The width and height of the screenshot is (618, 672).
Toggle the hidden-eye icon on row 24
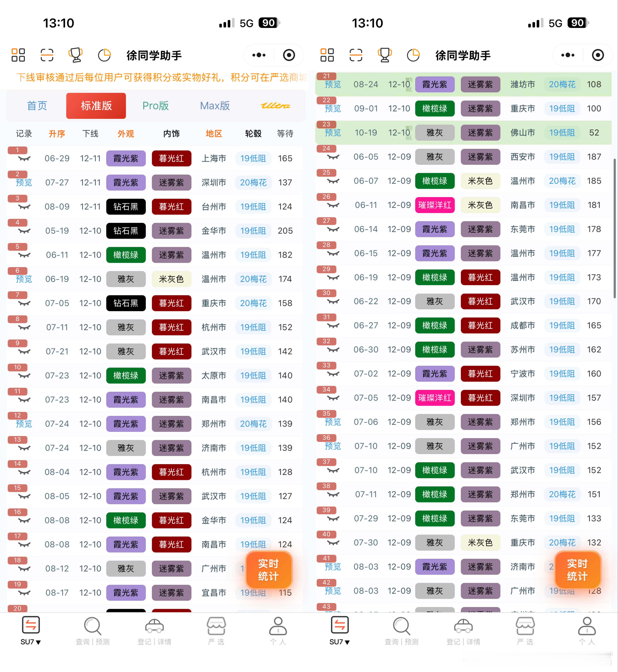click(x=333, y=157)
